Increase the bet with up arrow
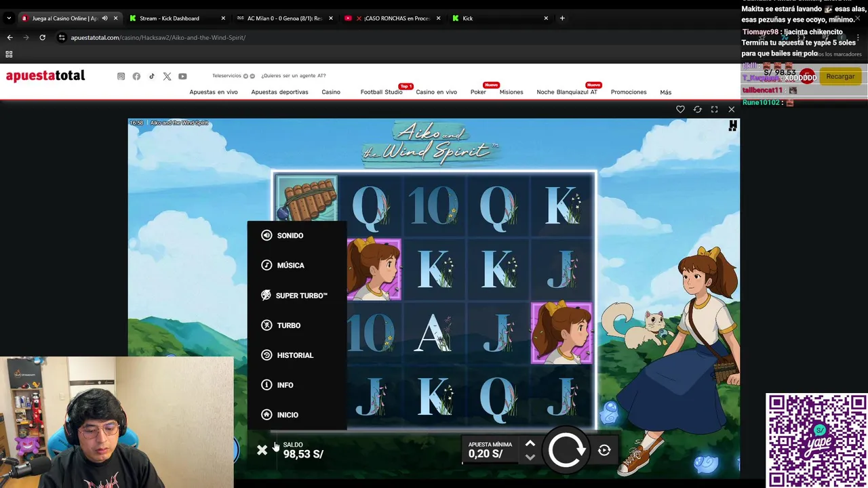Screen dimensions: 868x488 point(530,444)
